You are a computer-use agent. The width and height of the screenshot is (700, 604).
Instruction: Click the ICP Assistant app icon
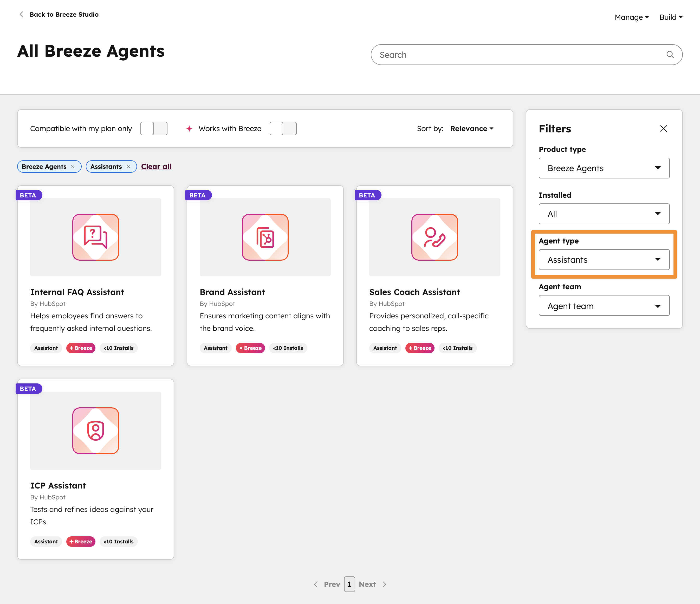(x=96, y=430)
